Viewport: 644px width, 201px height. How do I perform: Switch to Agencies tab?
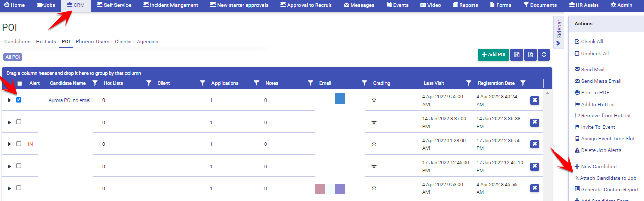[x=147, y=42]
